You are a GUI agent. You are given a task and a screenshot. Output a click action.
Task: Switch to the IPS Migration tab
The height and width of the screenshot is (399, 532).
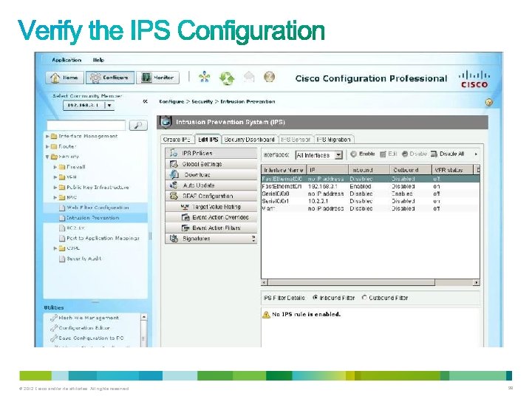[x=333, y=140]
